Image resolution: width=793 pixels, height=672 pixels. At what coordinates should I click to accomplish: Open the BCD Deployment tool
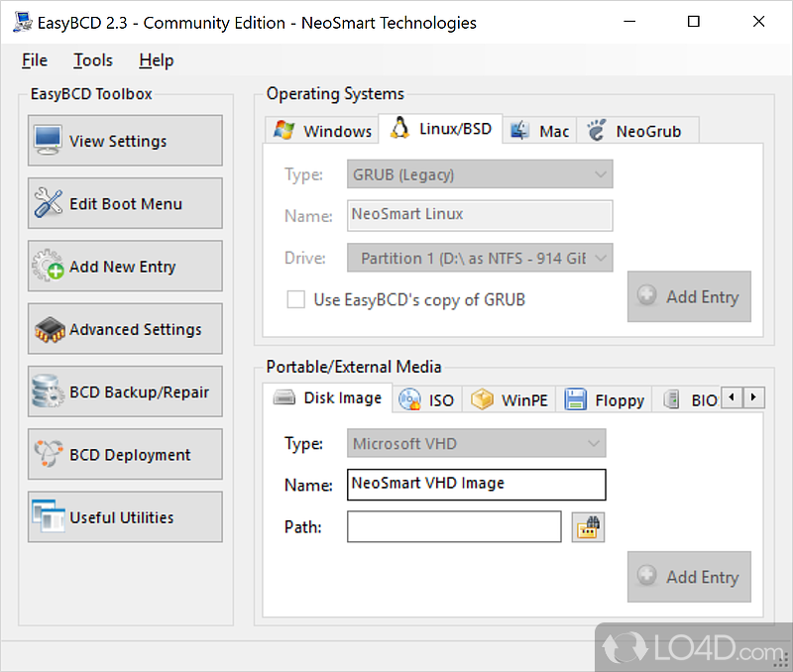coord(125,455)
